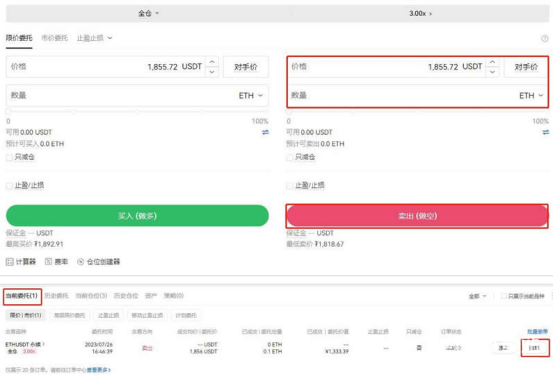This screenshot has height=385, width=554.
Task: Switch to the 限价委托 order tab
Action: click(19, 38)
